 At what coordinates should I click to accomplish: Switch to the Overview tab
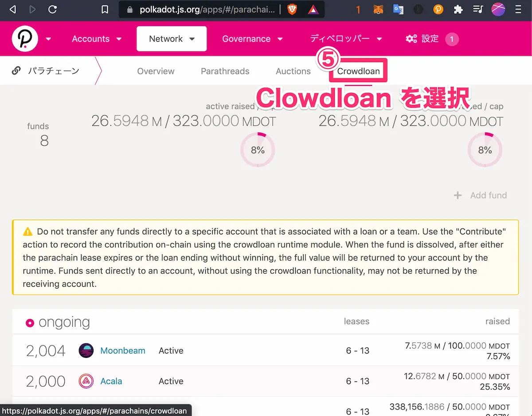156,71
